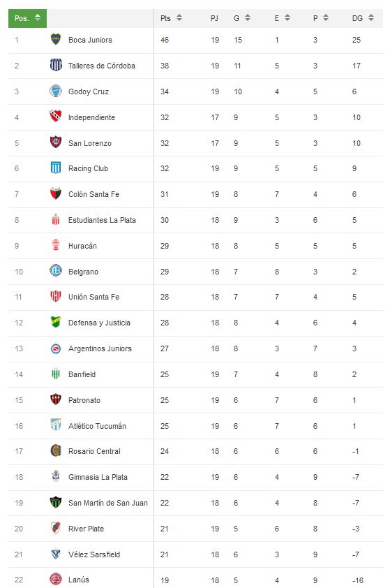390x588 pixels.
Task: Click the River Plate crest icon
Action: pos(56,528)
